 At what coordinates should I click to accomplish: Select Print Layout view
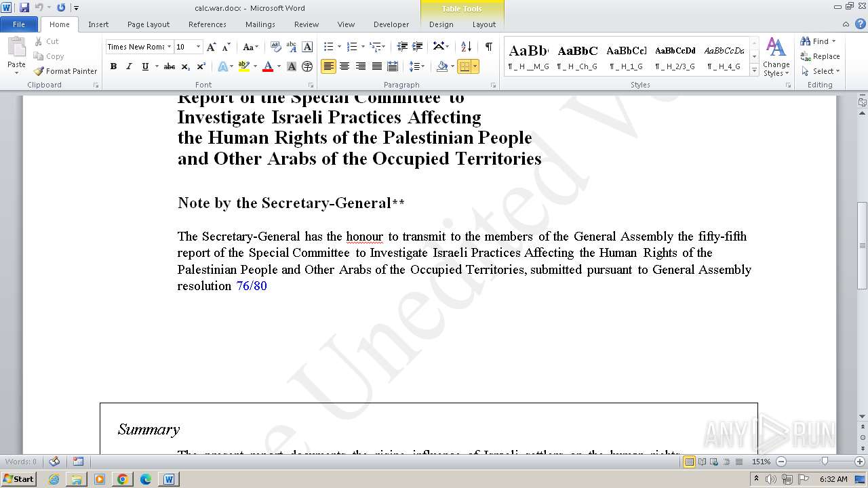(x=689, y=462)
